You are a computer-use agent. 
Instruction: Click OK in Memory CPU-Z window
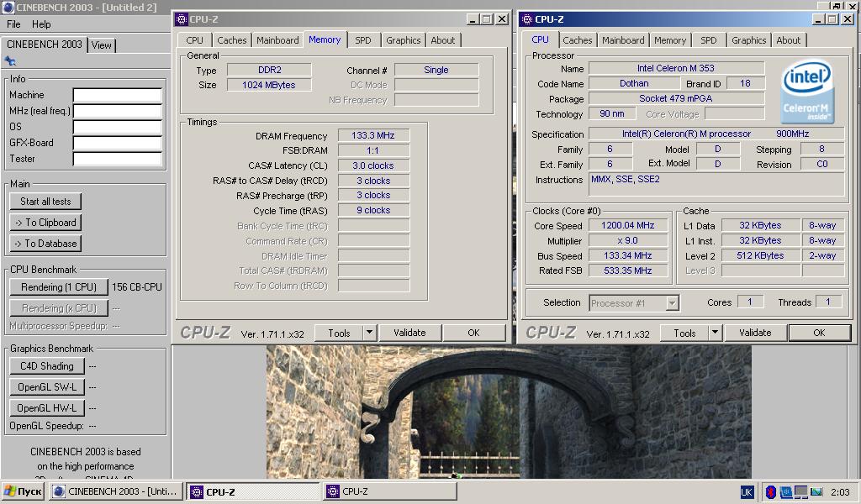click(473, 333)
